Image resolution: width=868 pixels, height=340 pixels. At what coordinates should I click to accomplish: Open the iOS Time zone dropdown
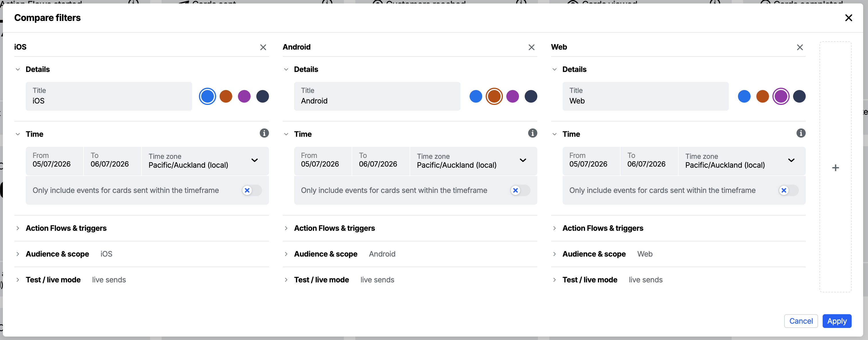click(205, 161)
